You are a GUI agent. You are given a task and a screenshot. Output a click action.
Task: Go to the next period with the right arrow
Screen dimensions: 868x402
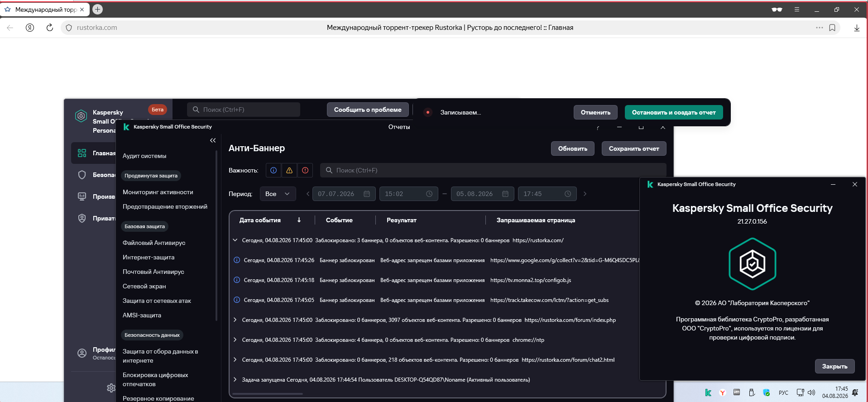(x=585, y=194)
